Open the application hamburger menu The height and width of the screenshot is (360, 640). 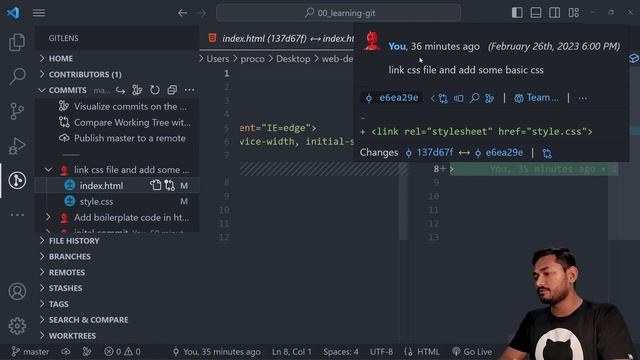coord(39,13)
